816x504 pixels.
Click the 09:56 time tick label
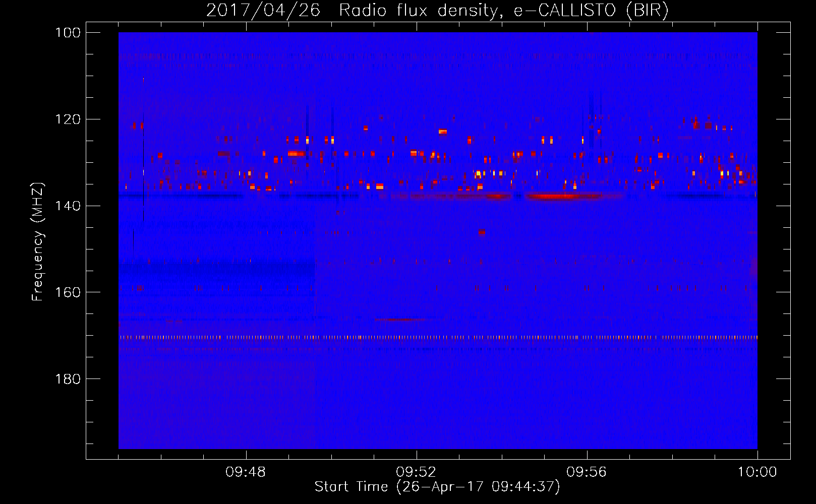(587, 472)
